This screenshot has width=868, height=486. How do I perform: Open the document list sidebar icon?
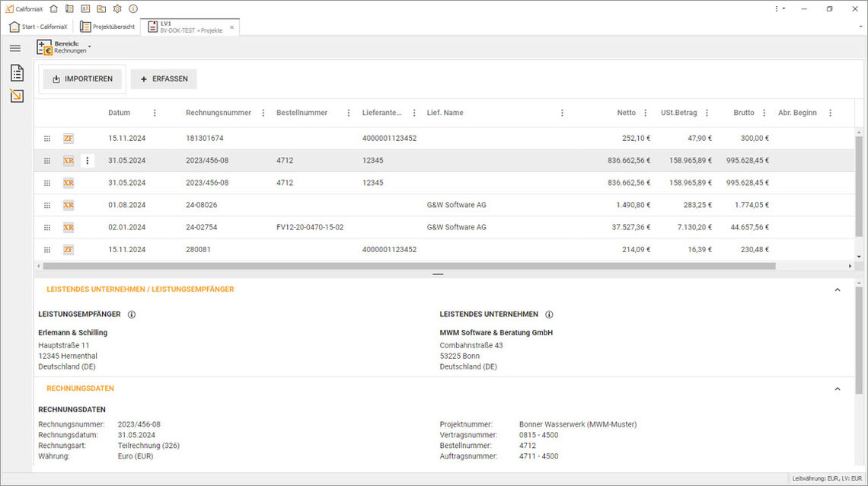(x=18, y=72)
